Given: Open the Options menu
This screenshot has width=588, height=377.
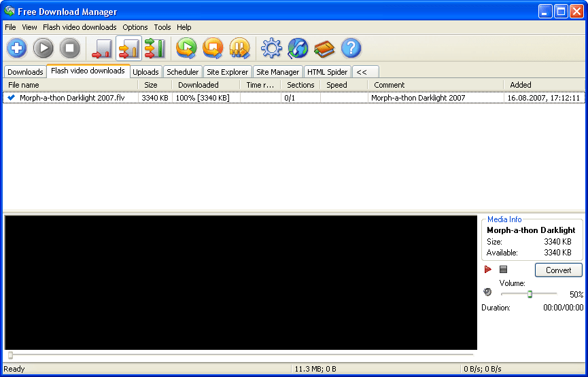Looking at the screenshot, I should click(135, 27).
